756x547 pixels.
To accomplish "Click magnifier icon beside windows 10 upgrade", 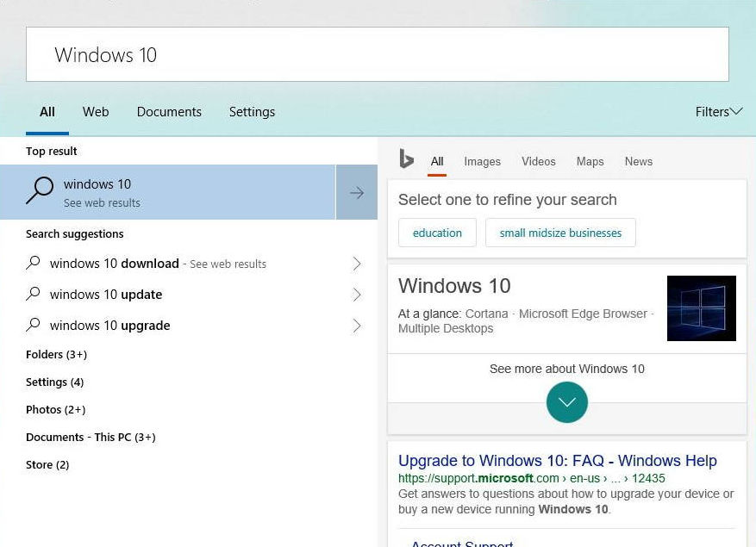I will point(34,325).
